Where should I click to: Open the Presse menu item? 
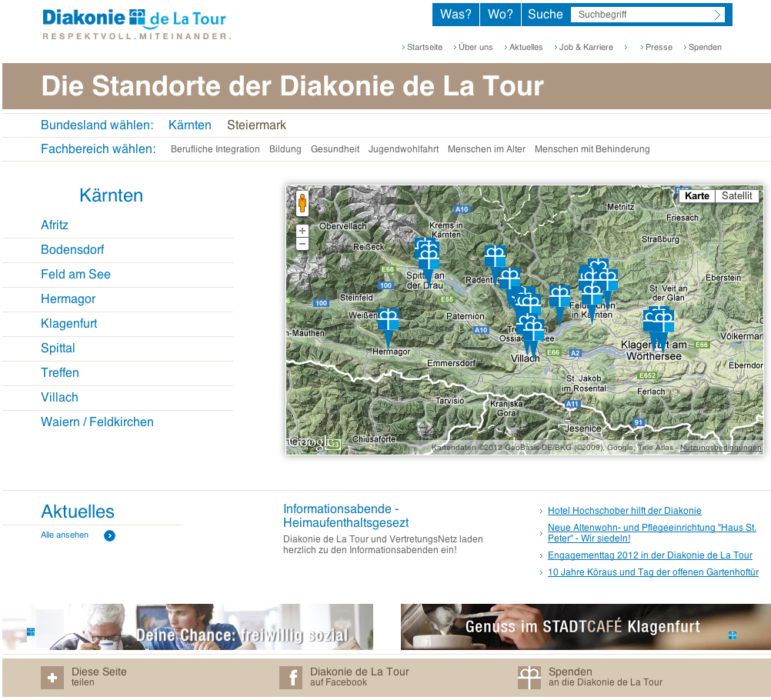[659, 47]
